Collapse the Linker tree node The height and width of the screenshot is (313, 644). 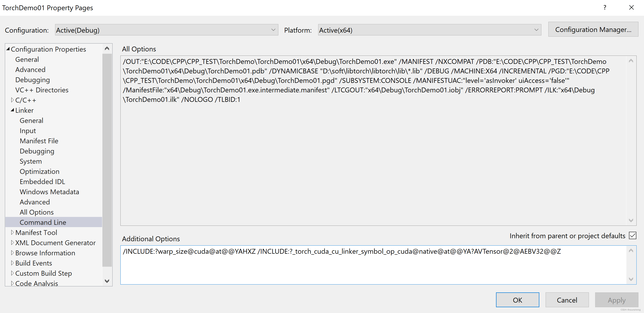tap(12, 110)
